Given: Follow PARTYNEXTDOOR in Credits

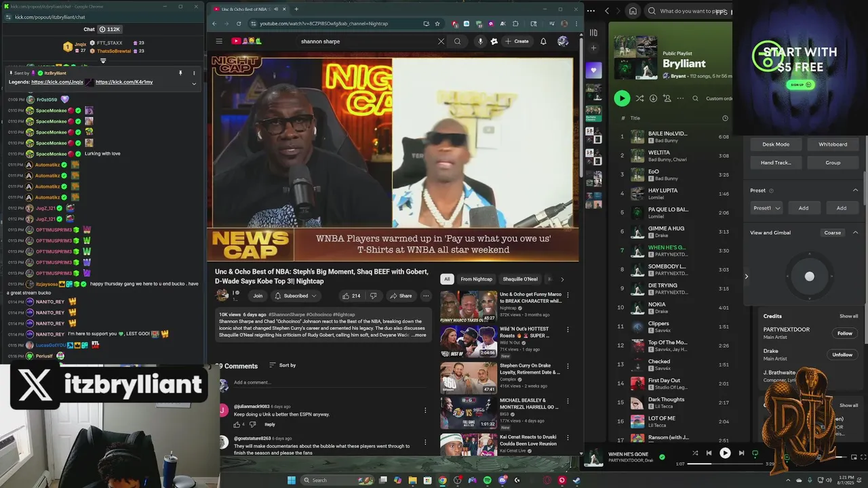Looking at the screenshot, I should click(844, 333).
